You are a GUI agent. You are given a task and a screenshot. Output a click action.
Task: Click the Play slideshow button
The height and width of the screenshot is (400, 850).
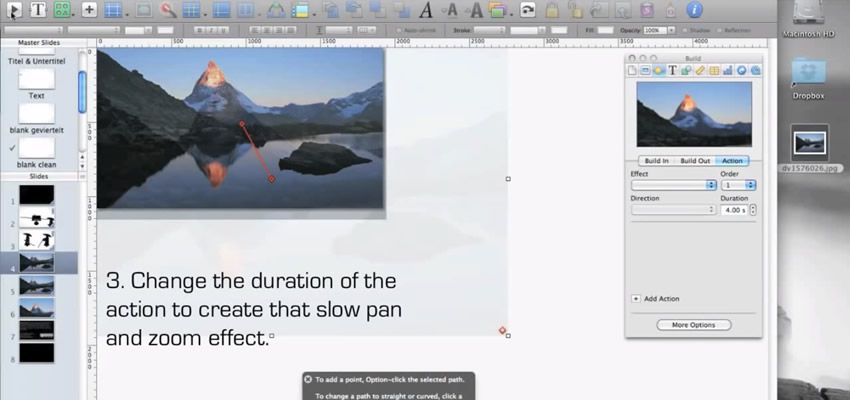click(x=15, y=9)
